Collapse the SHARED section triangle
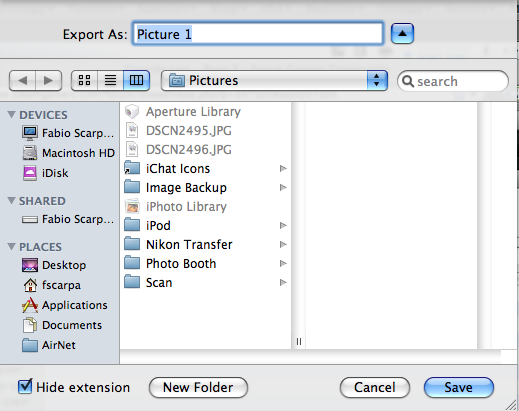 (11, 201)
